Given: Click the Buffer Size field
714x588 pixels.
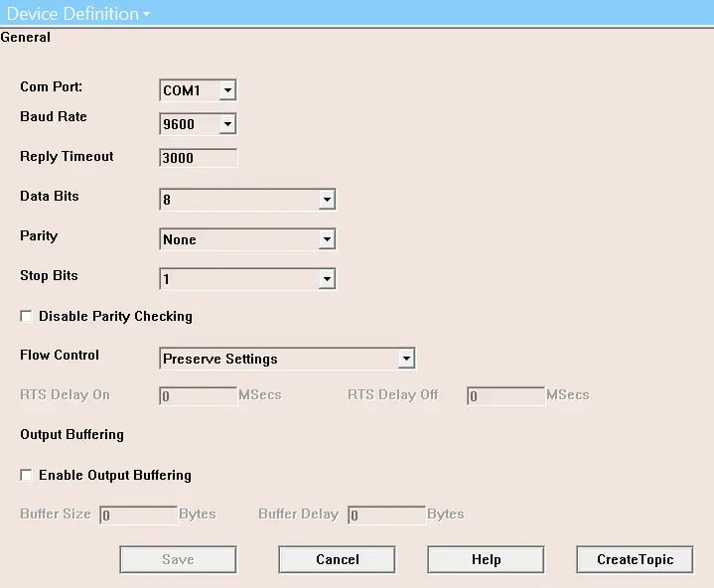Looking at the screenshot, I should pos(138,514).
